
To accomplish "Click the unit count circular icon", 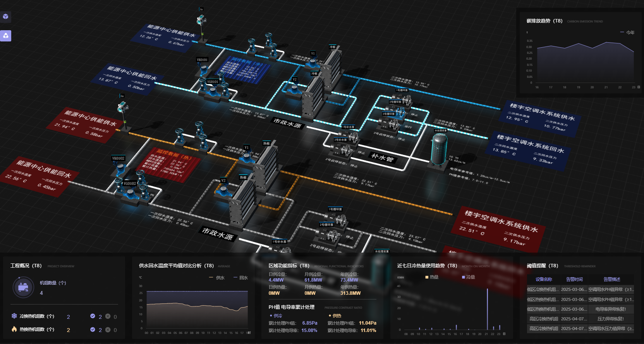I will pos(23,287).
